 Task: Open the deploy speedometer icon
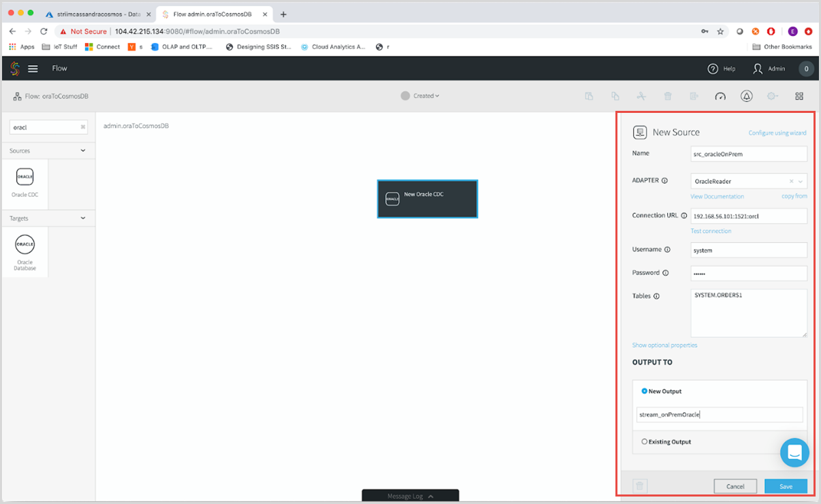(x=720, y=96)
